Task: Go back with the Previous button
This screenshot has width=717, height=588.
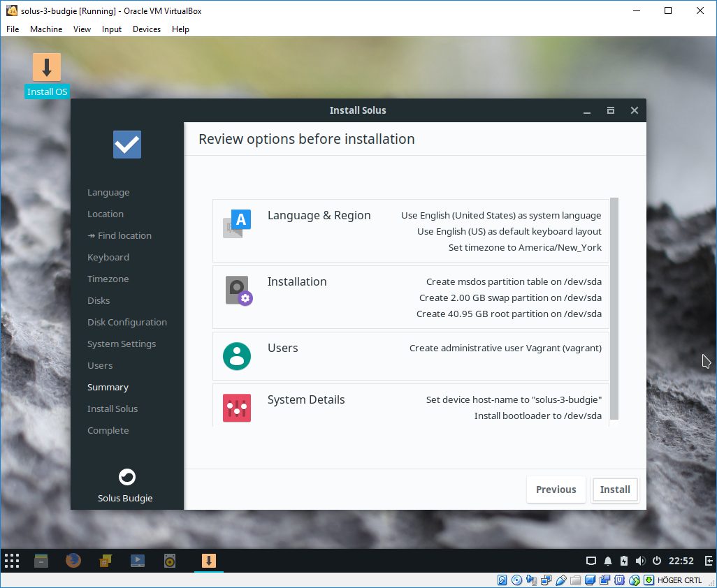Action: click(x=556, y=490)
